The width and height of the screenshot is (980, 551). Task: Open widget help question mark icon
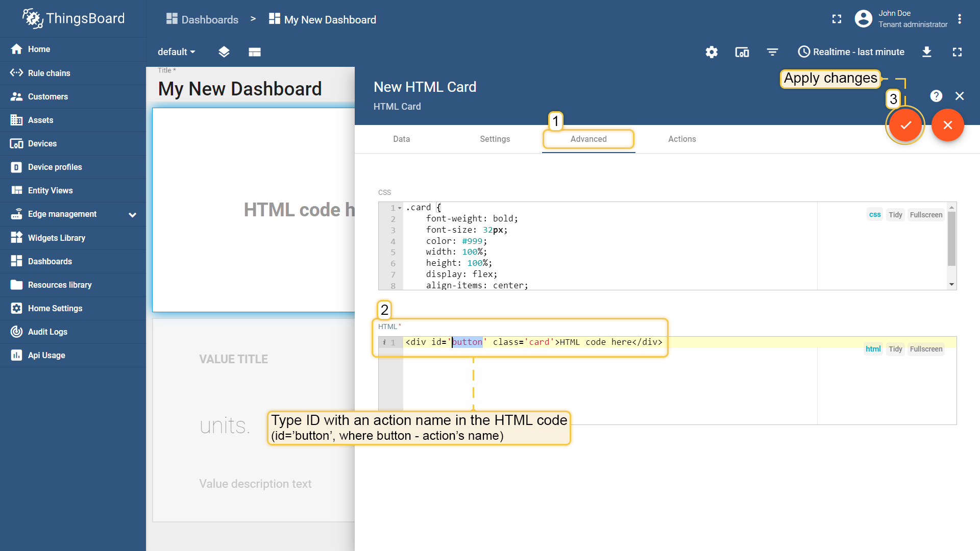click(x=936, y=96)
